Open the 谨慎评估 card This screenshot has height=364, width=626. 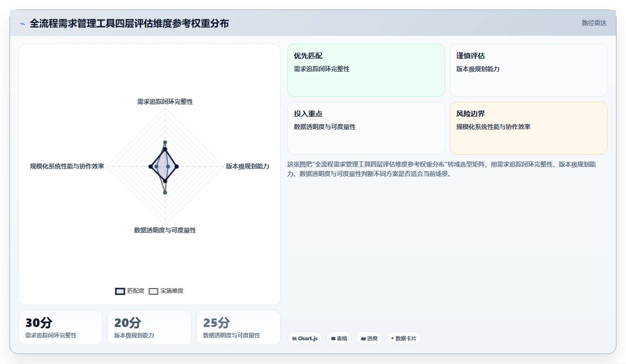529,70
